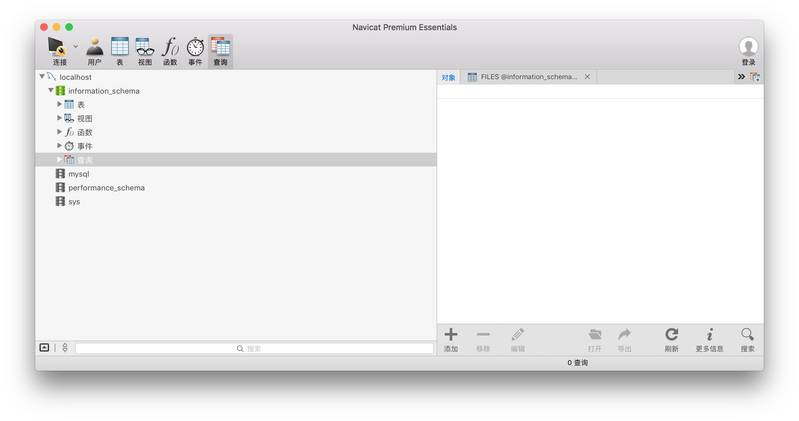Expand the 表 node in the tree
The width and height of the screenshot is (799, 421).
pyautogui.click(x=59, y=104)
